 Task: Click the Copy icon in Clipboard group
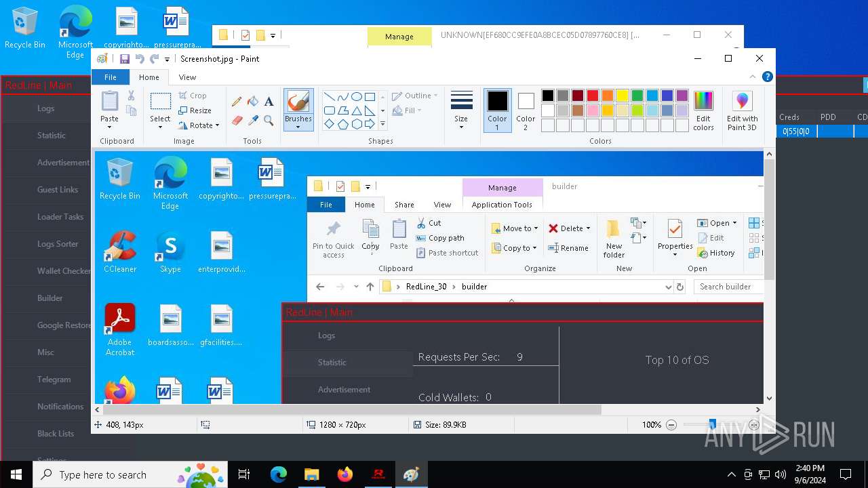point(131,110)
